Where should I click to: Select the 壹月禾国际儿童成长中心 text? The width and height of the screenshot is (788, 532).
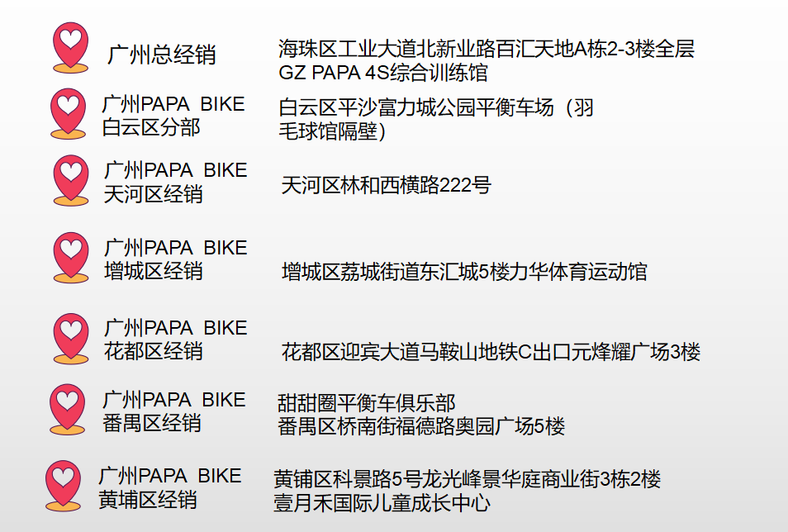(x=382, y=503)
